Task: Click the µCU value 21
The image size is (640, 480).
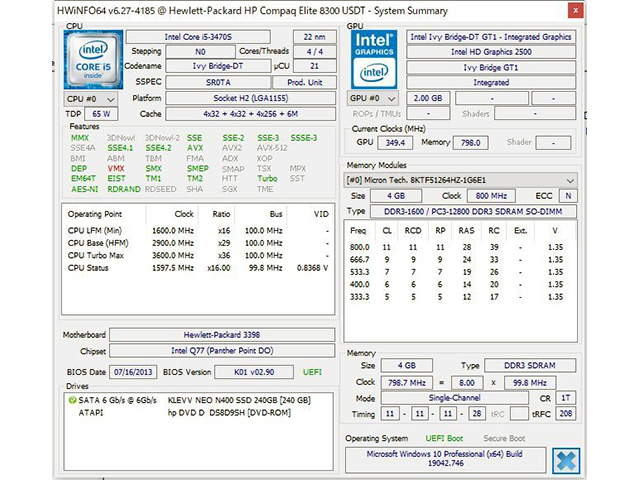Action: point(315,66)
